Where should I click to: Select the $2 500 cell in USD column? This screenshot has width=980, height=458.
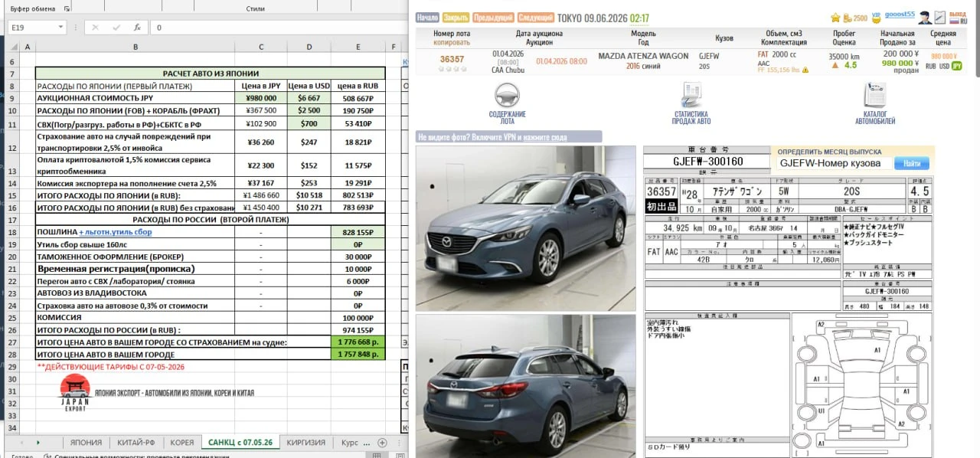(309, 110)
